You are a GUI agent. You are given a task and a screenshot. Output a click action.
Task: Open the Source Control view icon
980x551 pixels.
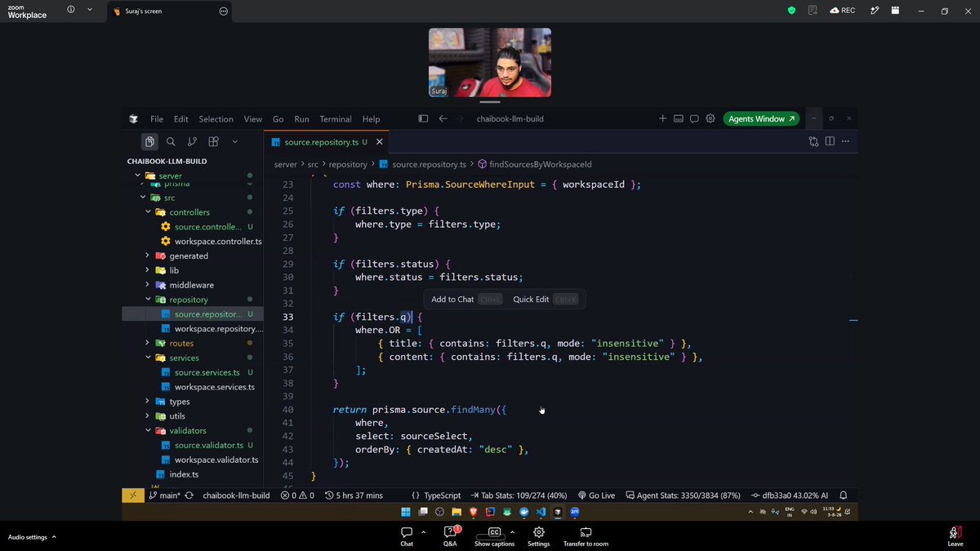192,141
